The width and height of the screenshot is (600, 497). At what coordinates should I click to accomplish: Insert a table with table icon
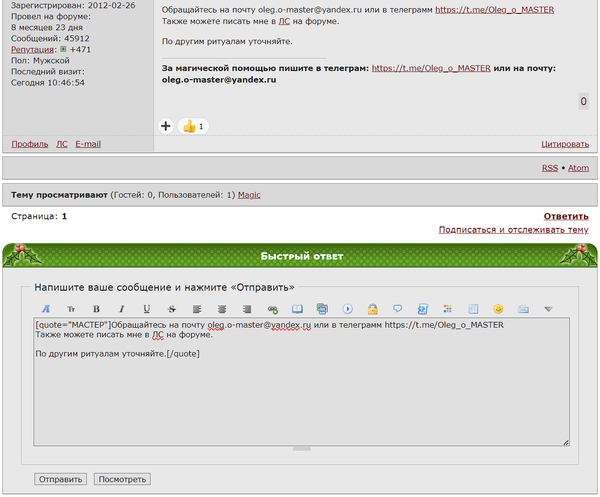click(x=473, y=309)
